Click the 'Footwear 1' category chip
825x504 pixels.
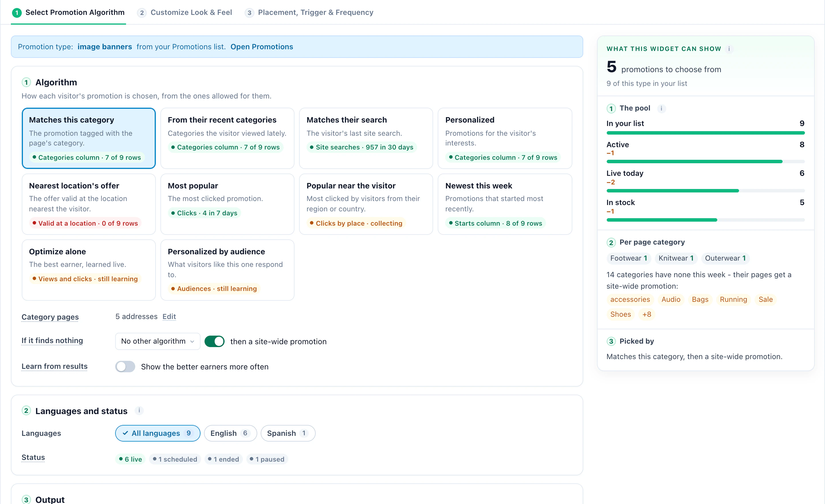coord(628,258)
